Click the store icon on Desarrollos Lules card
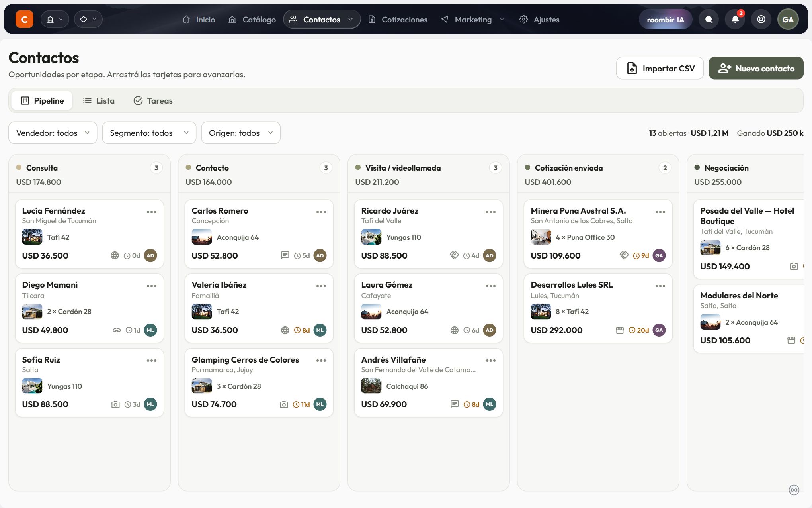Viewport: 812px width, 508px height. 619,330
